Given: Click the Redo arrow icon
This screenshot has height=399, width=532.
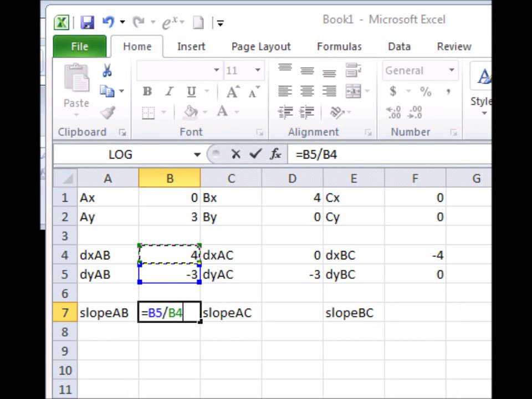Looking at the screenshot, I should point(138,22).
